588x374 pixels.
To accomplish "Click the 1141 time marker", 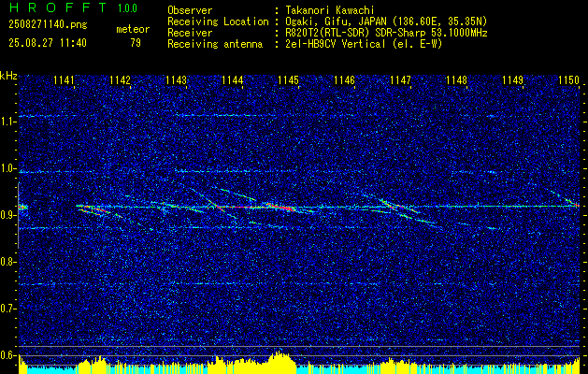I will pyautogui.click(x=64, y=79).
